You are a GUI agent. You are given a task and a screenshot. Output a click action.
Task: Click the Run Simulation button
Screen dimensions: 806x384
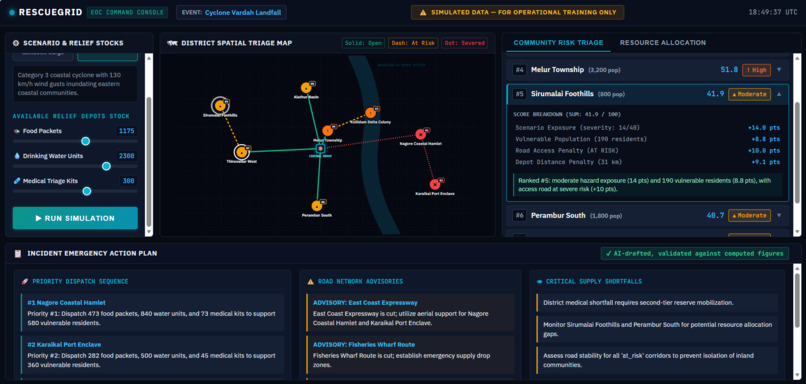(x=75, y=218)
